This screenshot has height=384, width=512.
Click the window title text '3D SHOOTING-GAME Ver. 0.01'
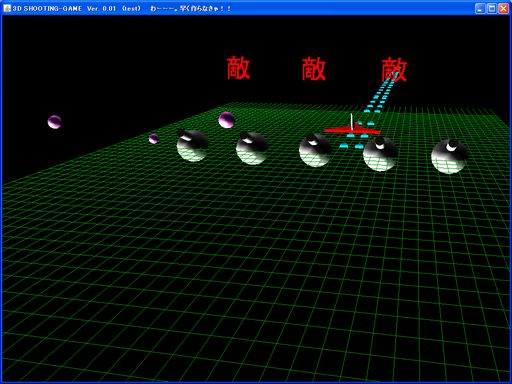[64, 9]
